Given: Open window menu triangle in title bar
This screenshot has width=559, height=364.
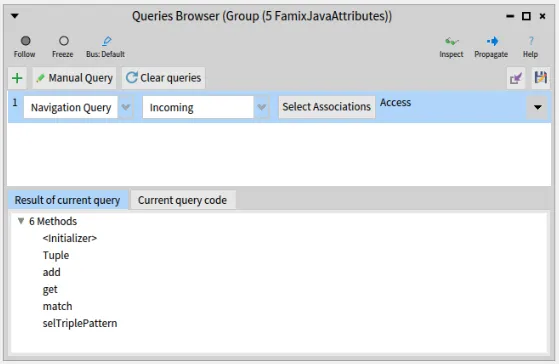Looking at the screenshot, I should pos(15,16).
